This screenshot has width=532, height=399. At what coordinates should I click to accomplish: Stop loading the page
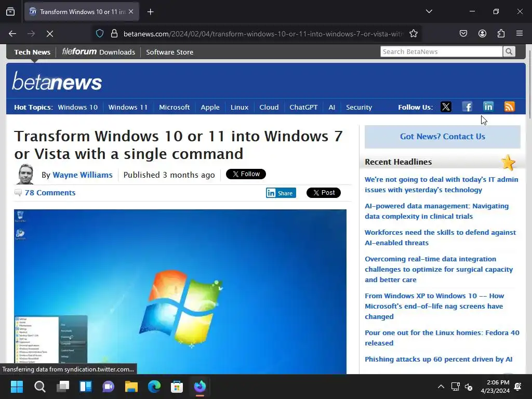click(x=50, y=34)
